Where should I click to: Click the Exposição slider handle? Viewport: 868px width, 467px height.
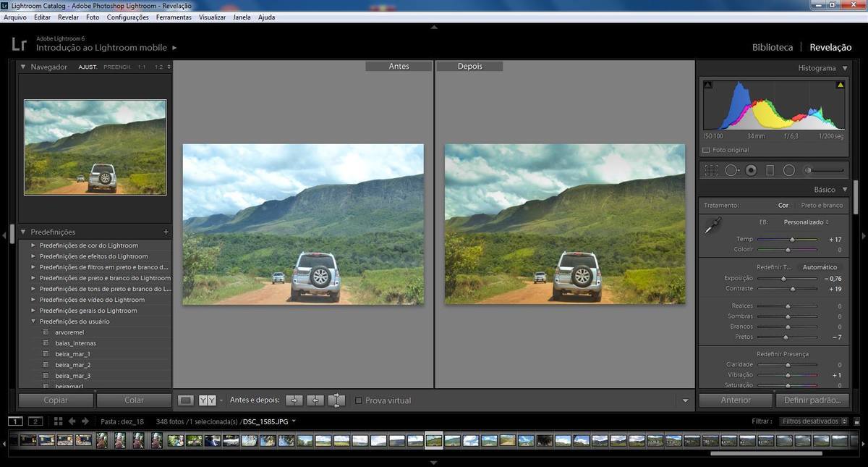(x=783, y=279)
